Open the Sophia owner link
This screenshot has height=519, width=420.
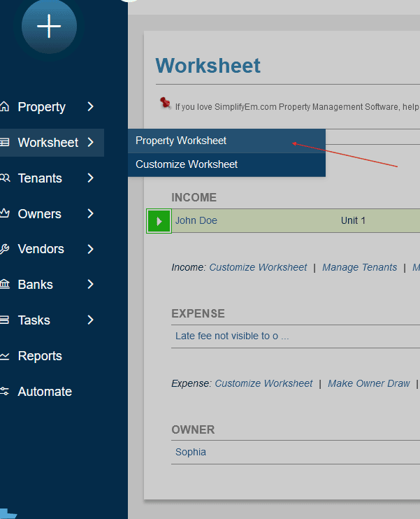(x=191, y=452)
